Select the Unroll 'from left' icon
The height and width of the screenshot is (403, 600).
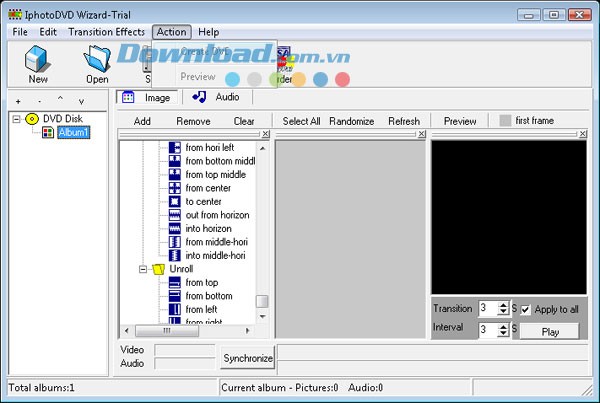tap(175, 310)
